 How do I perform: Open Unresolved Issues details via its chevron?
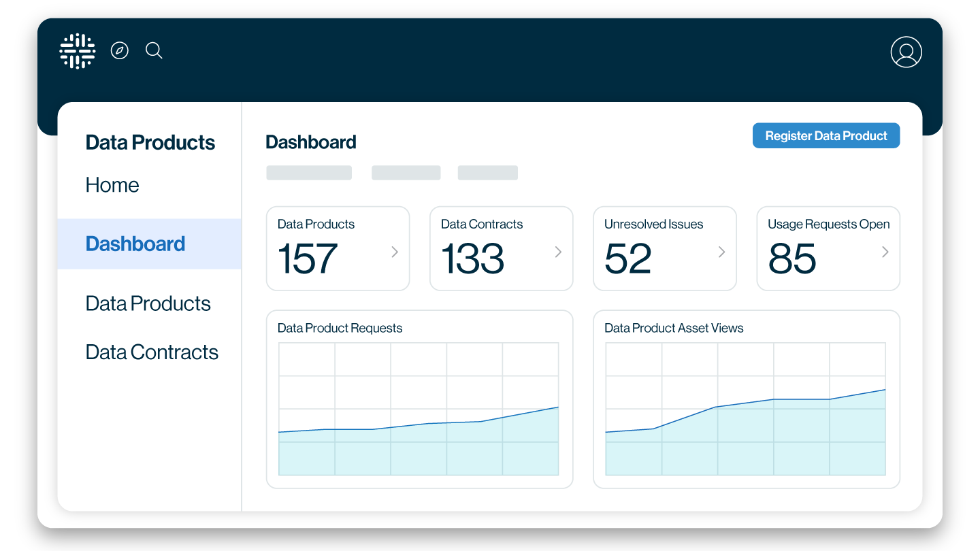(x=721, y=252)
